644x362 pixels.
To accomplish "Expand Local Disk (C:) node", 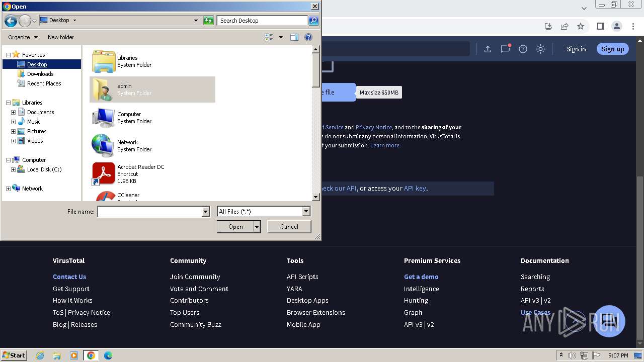I will point(14,169).
